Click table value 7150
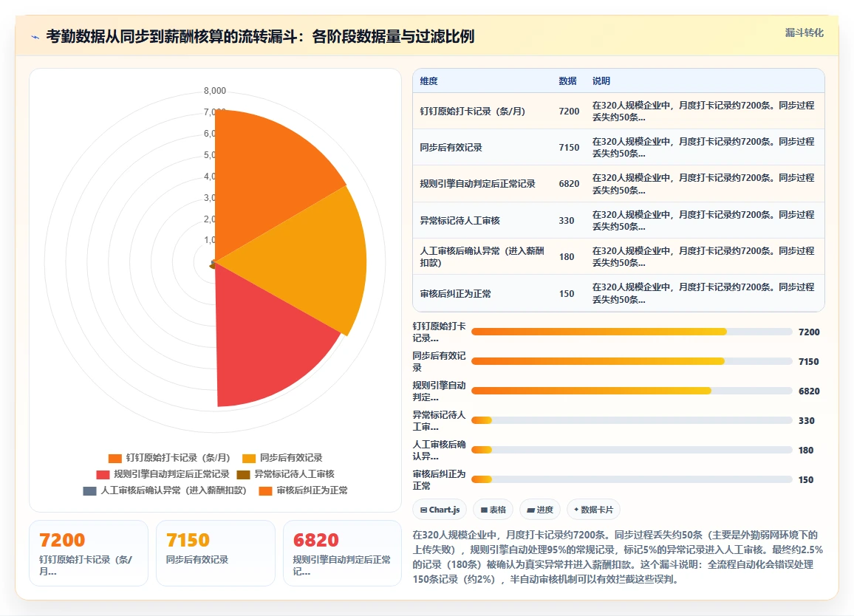Screen dimensions: 854x616 click(x=569, y=148)
